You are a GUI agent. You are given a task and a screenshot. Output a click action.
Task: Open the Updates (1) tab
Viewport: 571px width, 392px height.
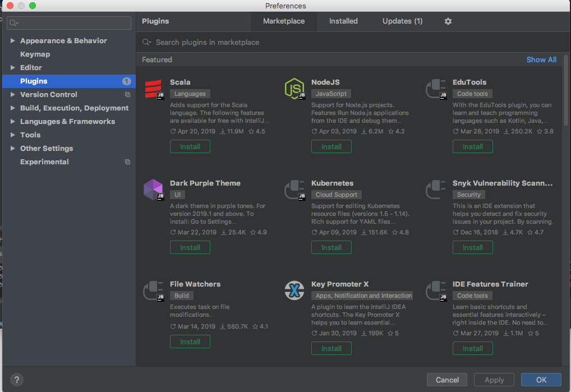(402, 21)
